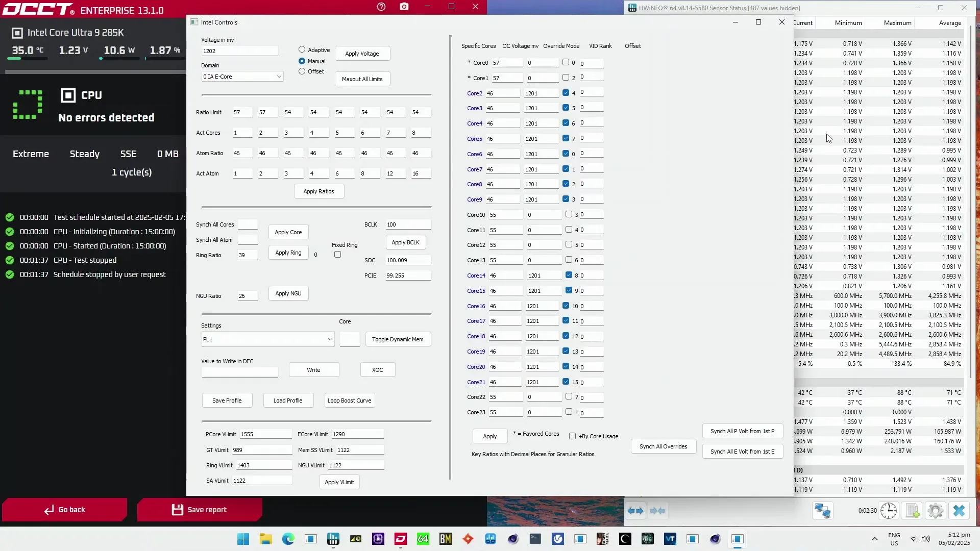Open purple CPU chip taskbar icon
The height and width of the screenshot is (551, 980).
click(x=378, y=539)
